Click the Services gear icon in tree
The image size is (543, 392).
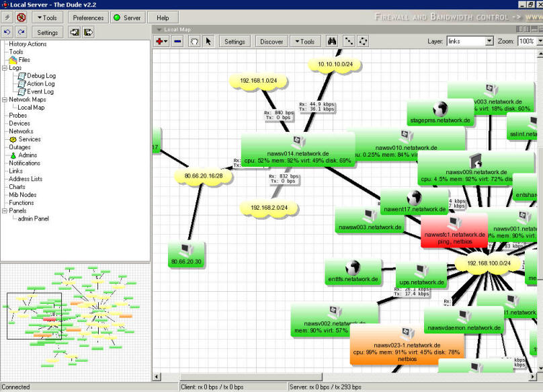click(13, 139)
